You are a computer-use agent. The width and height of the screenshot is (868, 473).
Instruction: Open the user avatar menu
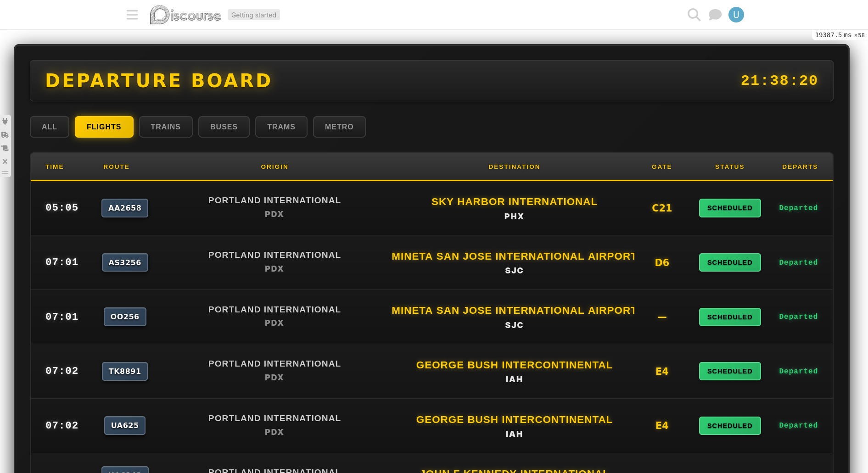point(736,15)
